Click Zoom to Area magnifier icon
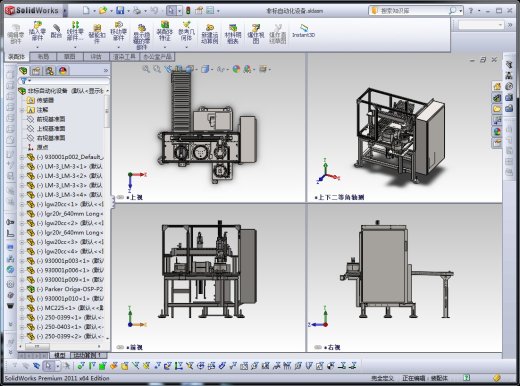This screenshot has width=520, height=386. pos(157,69)
